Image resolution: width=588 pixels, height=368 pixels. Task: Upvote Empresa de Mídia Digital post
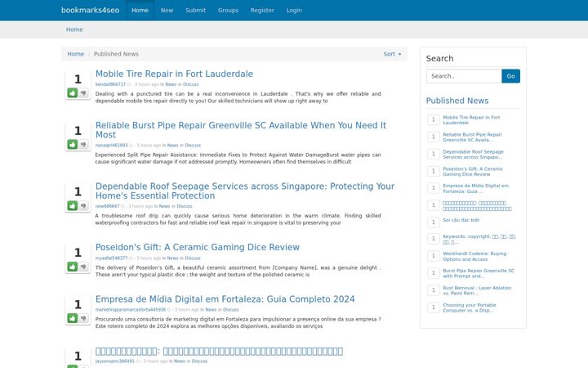pos(73,318)
